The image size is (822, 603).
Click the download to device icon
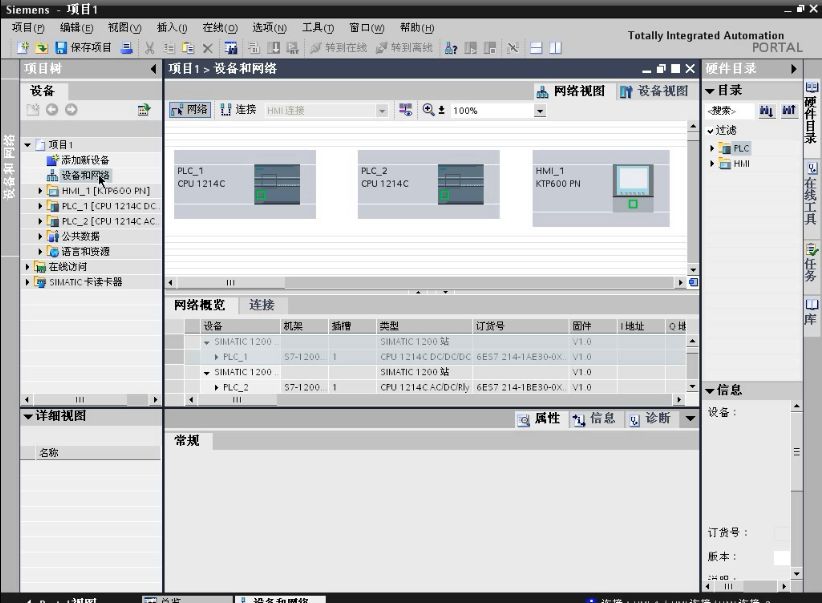click(274, 48)
